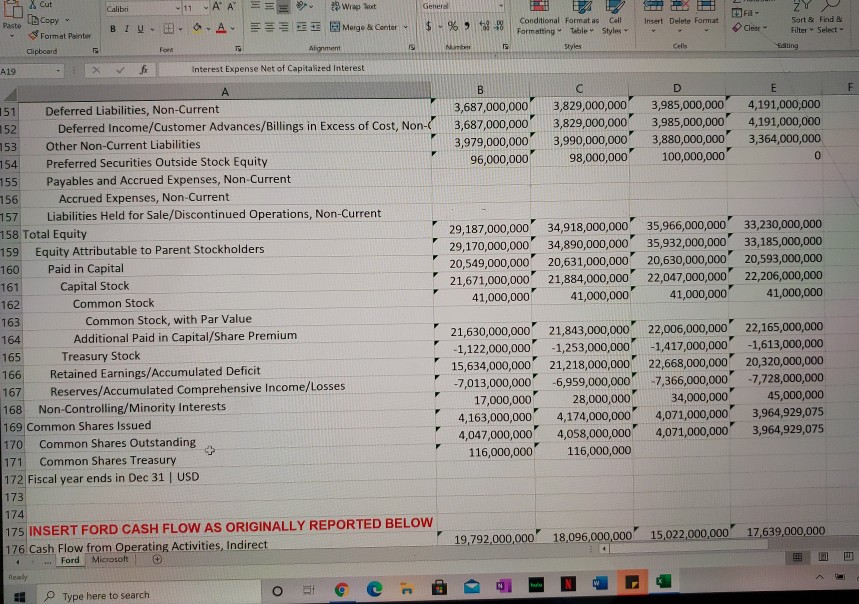Toggle align text right
Screen dimensions: 859x604
click(284, 27)
